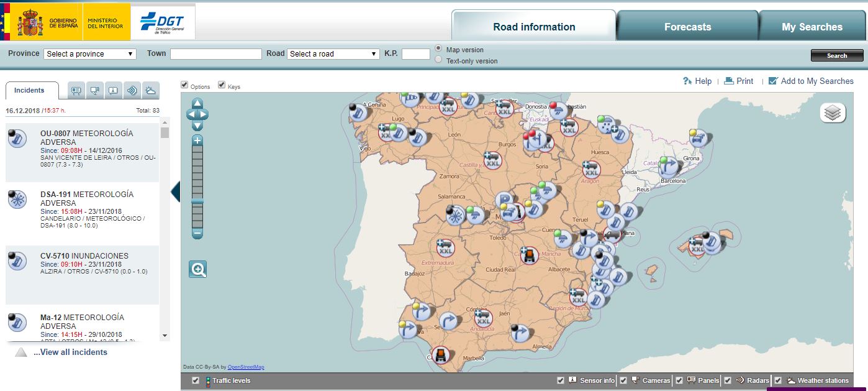The width and height of the screenshot is (868, 391).
Task: Click the roadworks marker near Marbella
Action: click(440, 356)
